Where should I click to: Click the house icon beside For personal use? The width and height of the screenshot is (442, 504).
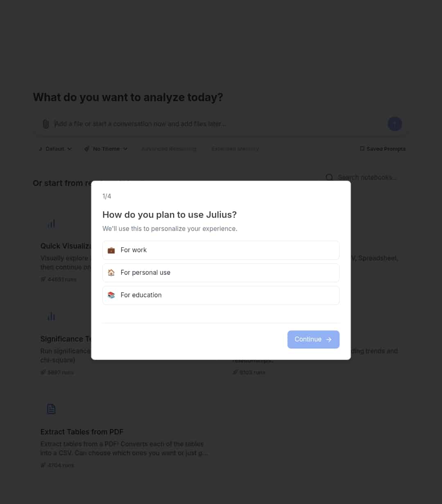[x=111, y=273]
